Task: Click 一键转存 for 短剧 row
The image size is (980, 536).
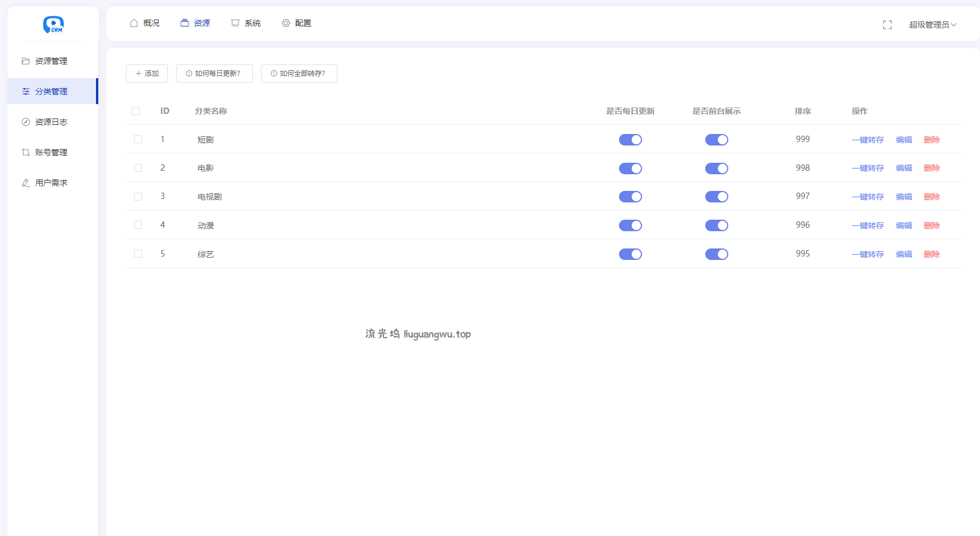Action: click(867, 140)
